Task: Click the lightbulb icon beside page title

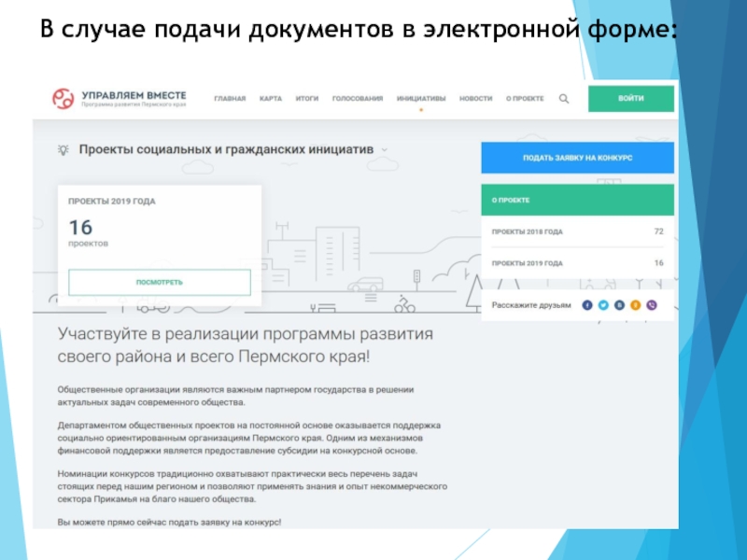Action: [x=63, y=149]
